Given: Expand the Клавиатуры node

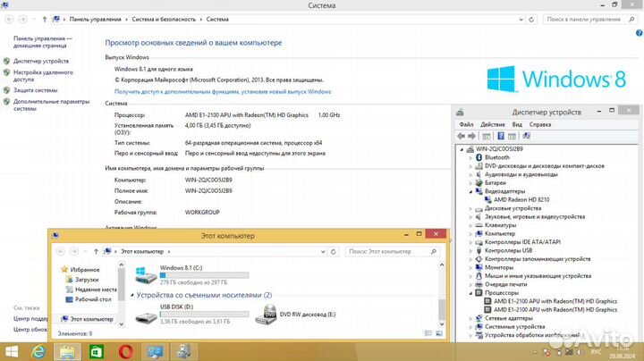Looking at the screenshot, I should point(470,225).
